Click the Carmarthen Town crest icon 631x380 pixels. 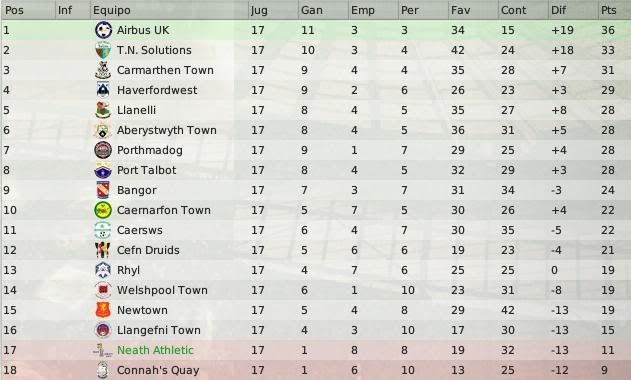103,70
